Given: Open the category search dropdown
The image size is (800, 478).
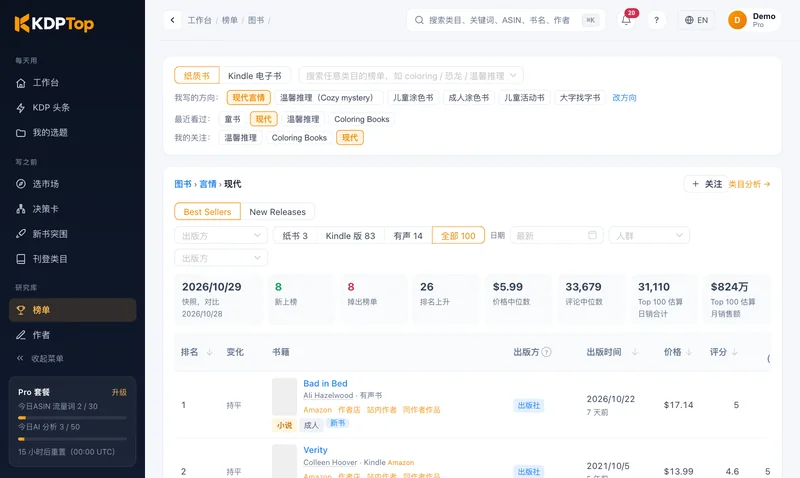Looking at the screenshot, I should click(x=411, y=76).
